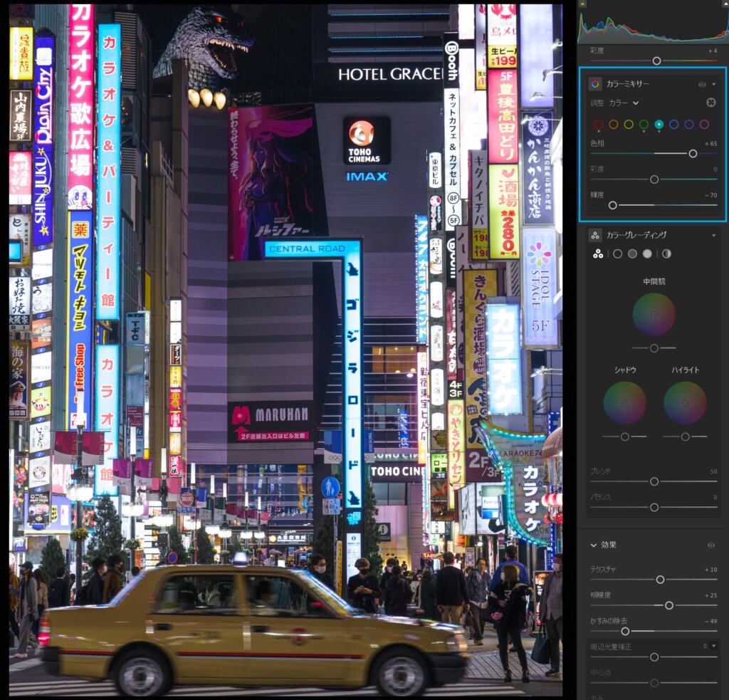Image resolution: width=729 pixels, height=700 pixels.
Task: Click the blend value 50
Action: tap(713, 471)
